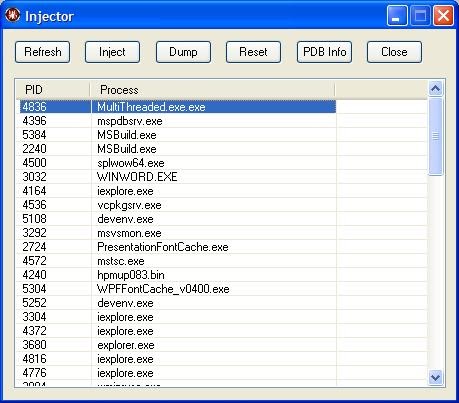Click the Reset button

pyautogui.click(x=253, y=52)
